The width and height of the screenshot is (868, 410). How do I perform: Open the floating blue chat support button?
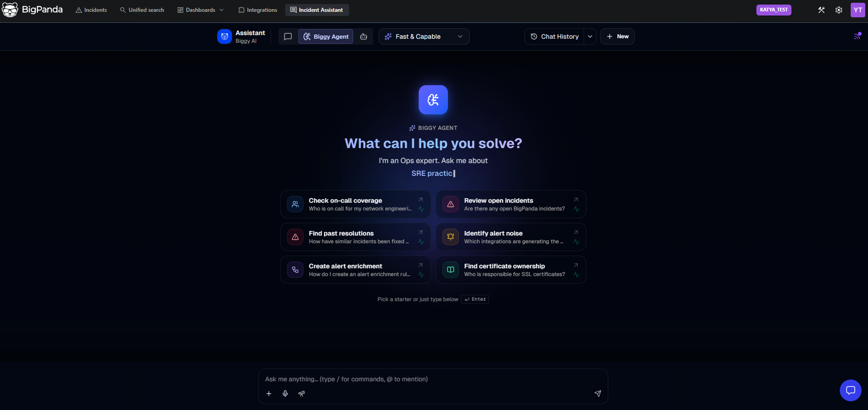tap(851, 390)
